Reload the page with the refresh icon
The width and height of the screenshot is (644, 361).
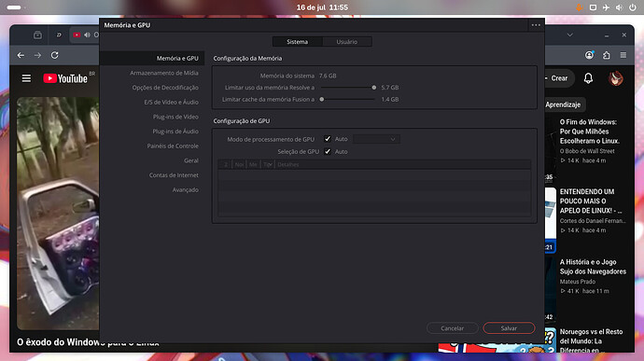tap(55, 55)
